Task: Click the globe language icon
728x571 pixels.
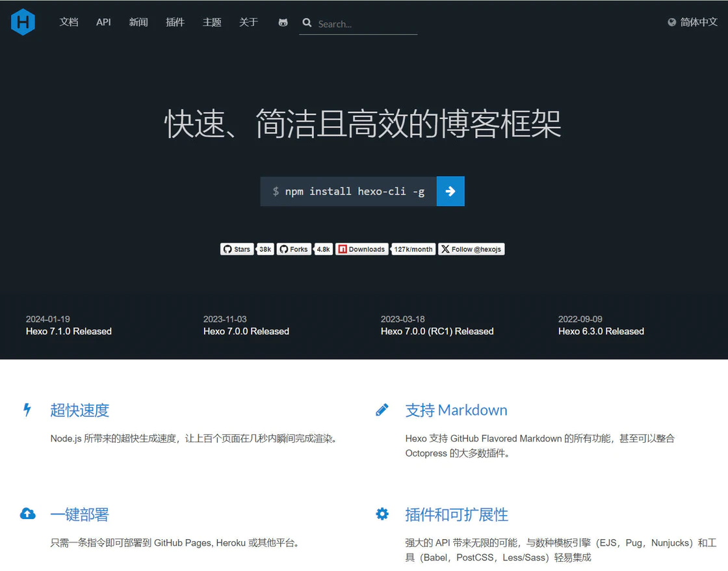Action: point(672,22)
